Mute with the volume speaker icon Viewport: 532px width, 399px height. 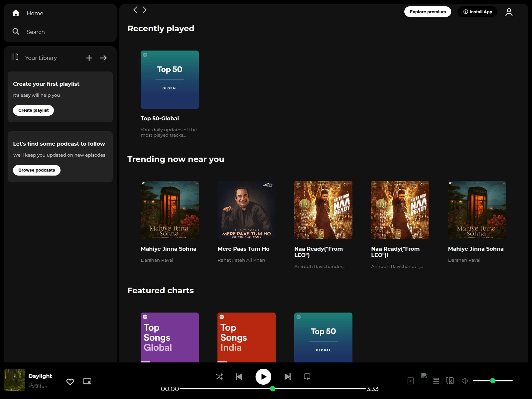click(x=465, y=381)
